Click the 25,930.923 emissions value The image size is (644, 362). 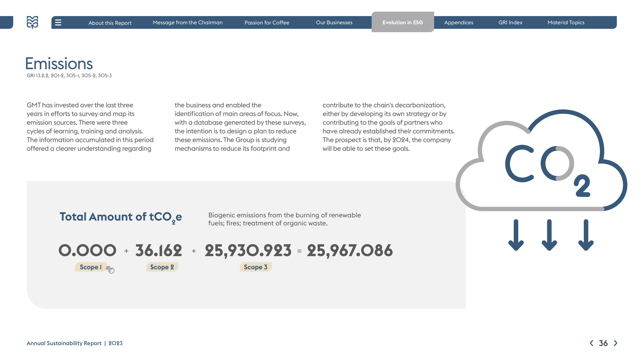tap(248, 251)
